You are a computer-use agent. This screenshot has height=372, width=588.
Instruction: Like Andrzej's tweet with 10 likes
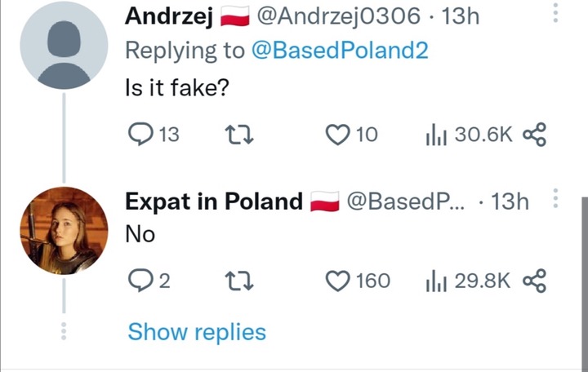tap(338, 134)
